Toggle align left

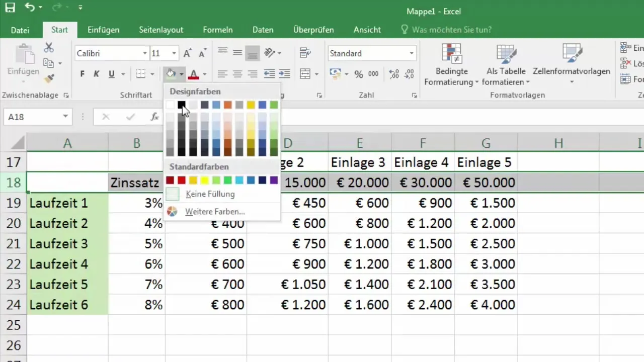tap(222, 74)
